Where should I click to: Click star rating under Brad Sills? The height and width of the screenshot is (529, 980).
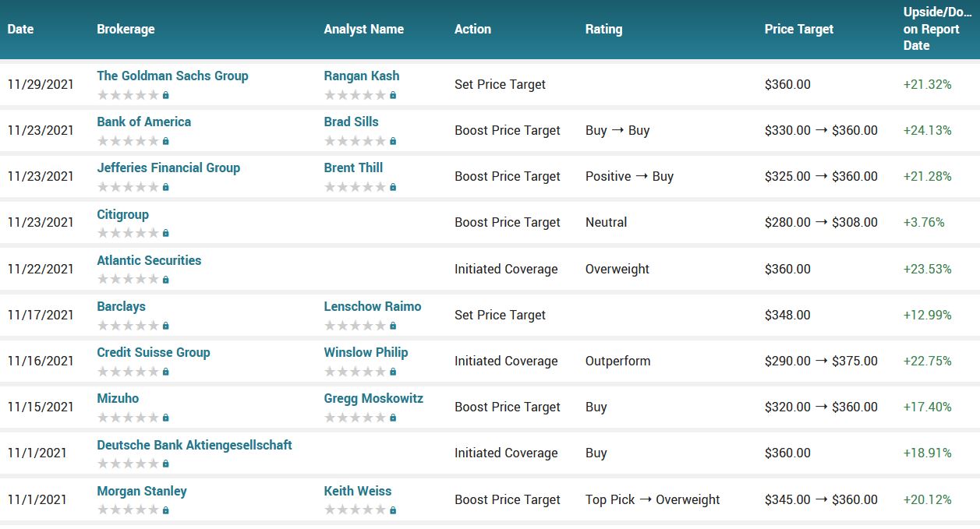coord(355,141)
